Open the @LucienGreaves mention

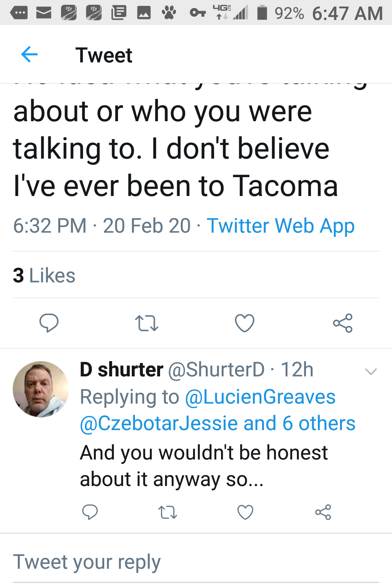point(260,397)
